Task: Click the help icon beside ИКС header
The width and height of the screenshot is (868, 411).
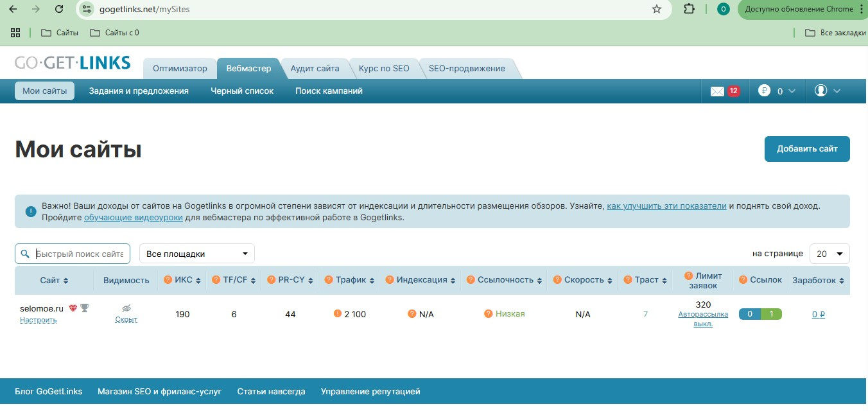Action: (168, 280)
